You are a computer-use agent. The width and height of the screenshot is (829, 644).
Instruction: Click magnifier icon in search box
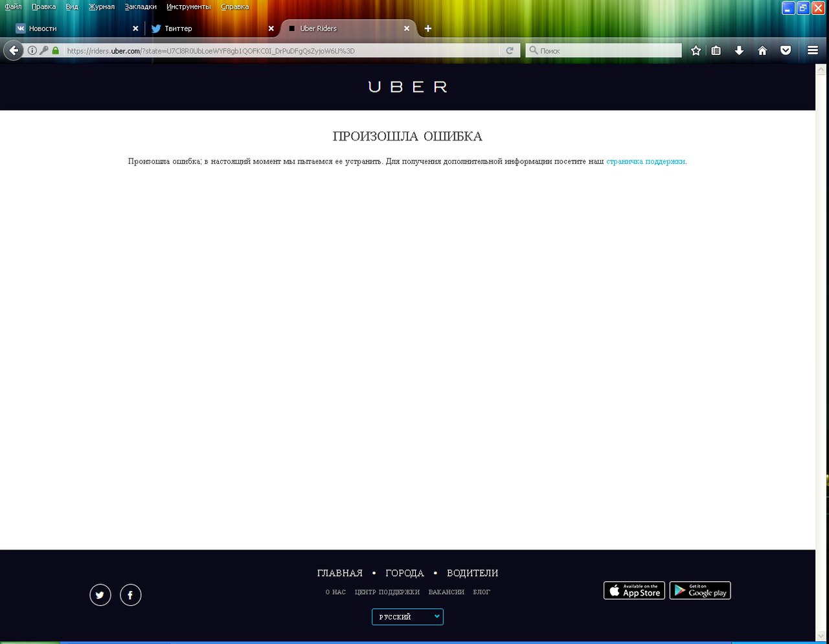click(x=534, y=50)
